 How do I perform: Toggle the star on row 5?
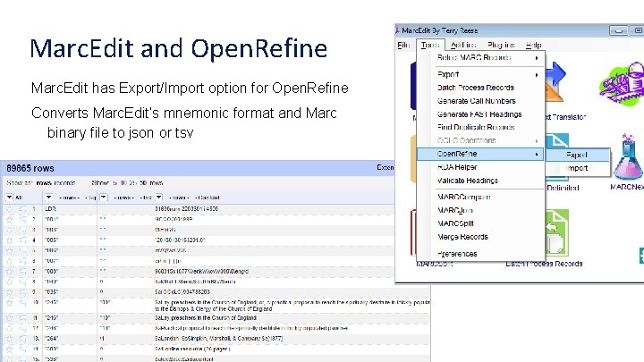(10, 250)
